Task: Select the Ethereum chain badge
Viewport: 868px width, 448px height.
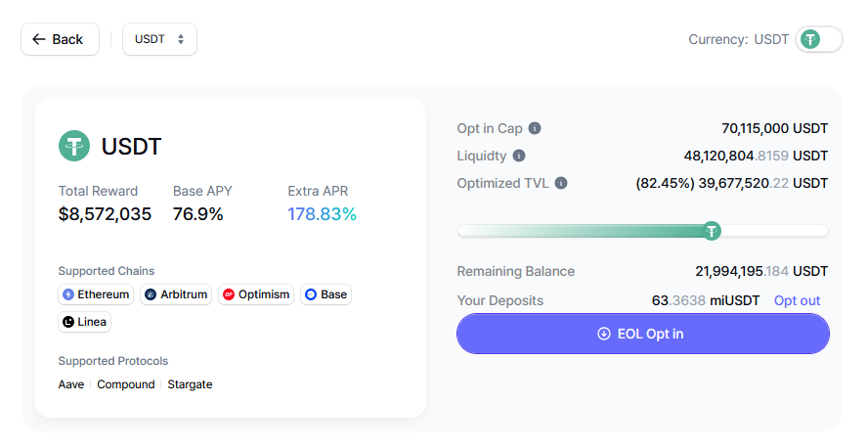Action: (x=96, y=294)
